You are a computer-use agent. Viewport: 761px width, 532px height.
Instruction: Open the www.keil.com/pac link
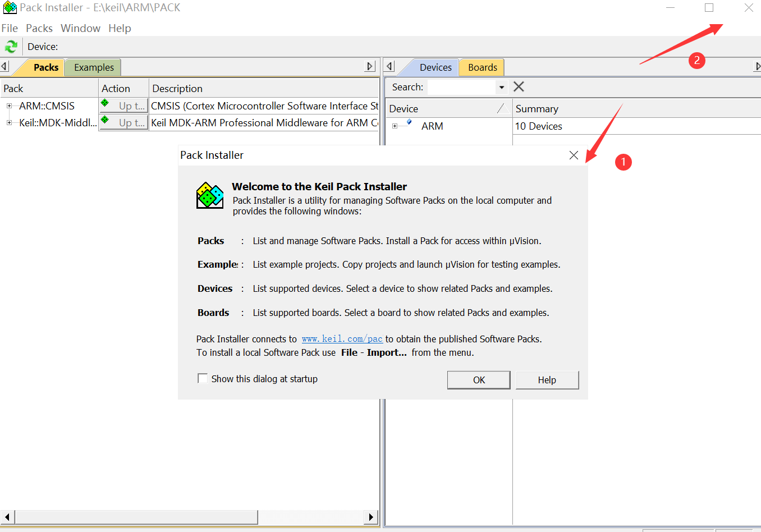coord(342,339)
